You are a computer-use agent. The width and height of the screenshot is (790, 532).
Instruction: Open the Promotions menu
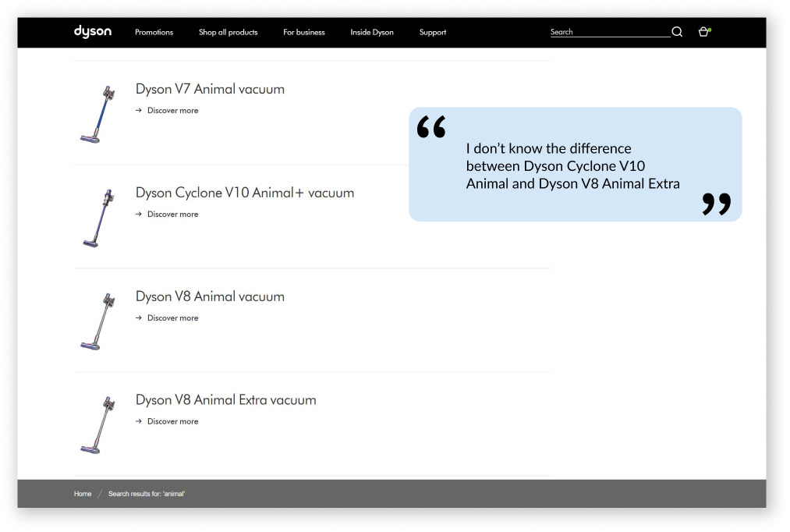154,32
